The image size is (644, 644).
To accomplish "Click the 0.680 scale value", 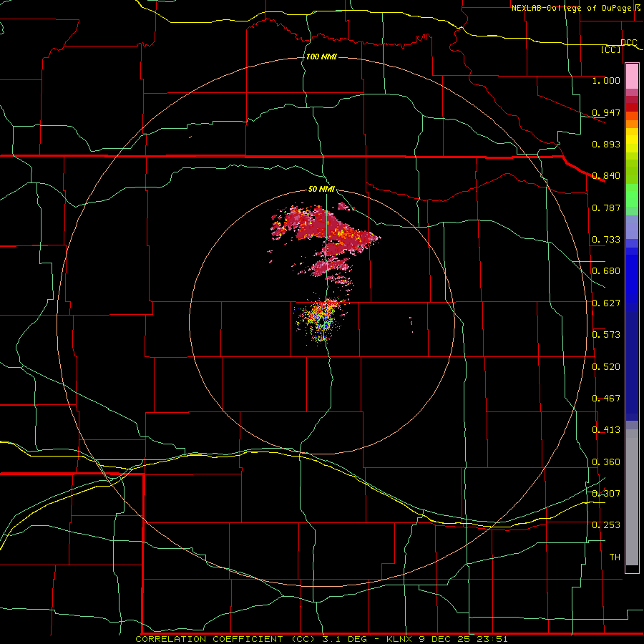I will tap(606, 271).
